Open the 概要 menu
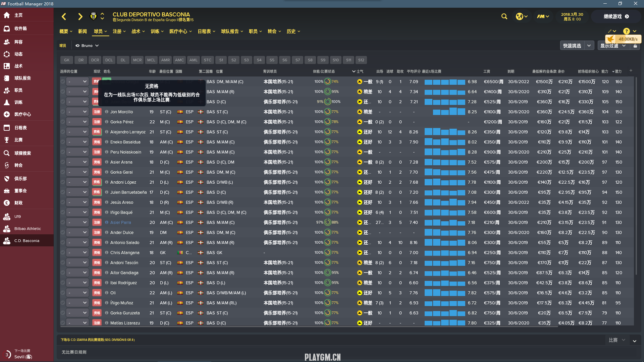 pos(66,31)
